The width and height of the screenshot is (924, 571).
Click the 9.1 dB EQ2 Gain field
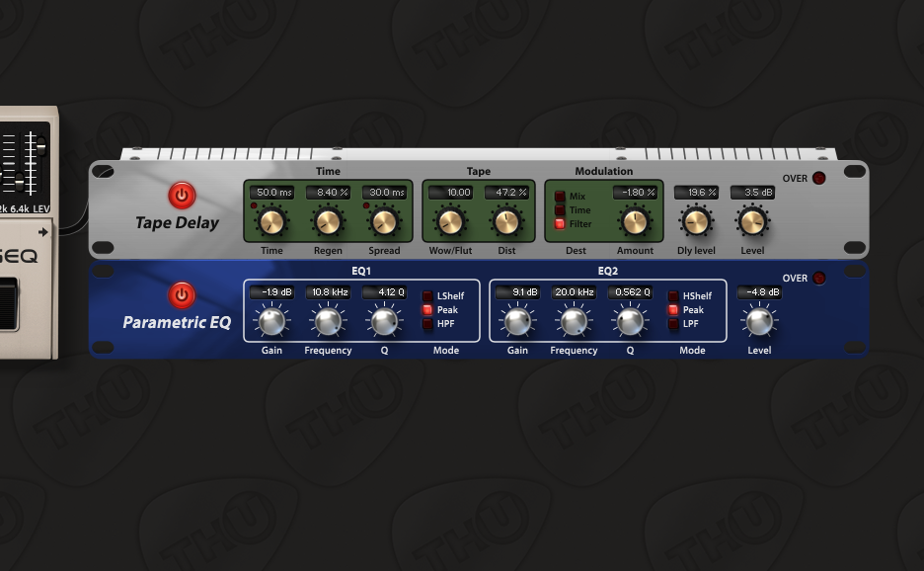click(x=517, y=292)
